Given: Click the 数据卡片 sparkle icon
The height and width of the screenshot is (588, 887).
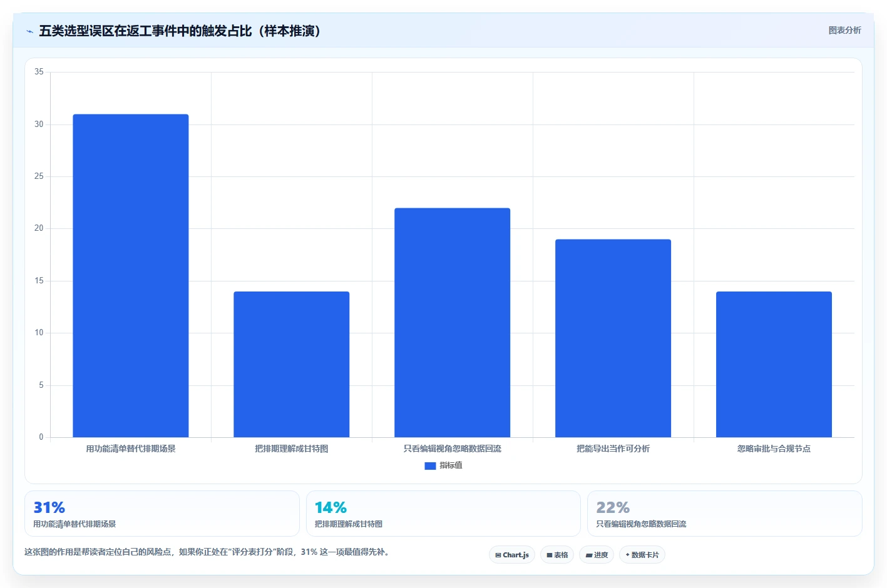Looking at the screenshot, I should [x=627, y=555].
